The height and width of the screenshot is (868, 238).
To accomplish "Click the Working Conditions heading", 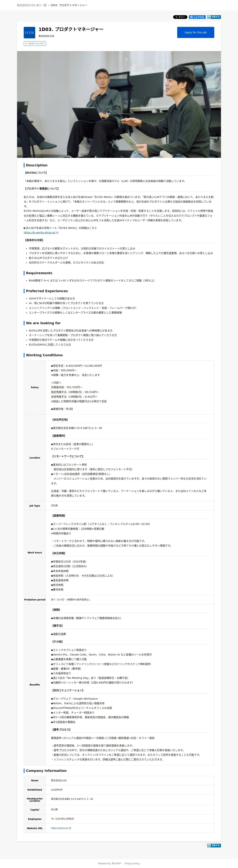I will click(44, 355).
